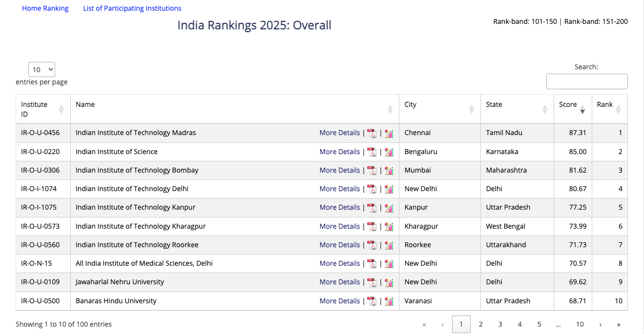644x334 pixels.
Task: Jump to last page with double arrow
Action: (619, 324)
